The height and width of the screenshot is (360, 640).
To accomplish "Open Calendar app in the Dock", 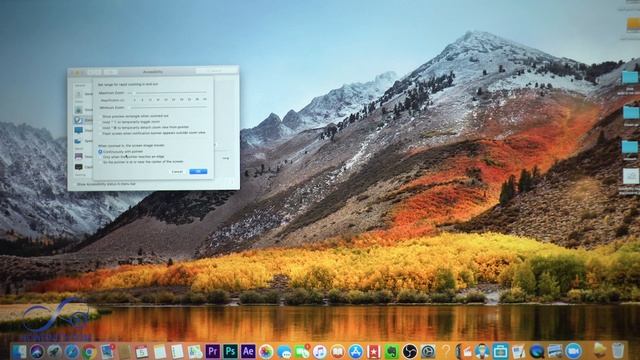I will click(x=142, y=351).
